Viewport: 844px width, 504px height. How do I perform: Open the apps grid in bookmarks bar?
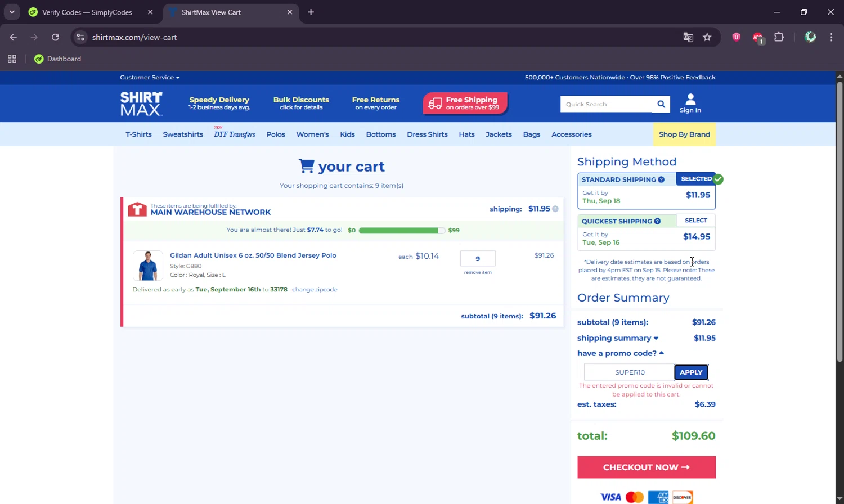click(12, 58)
